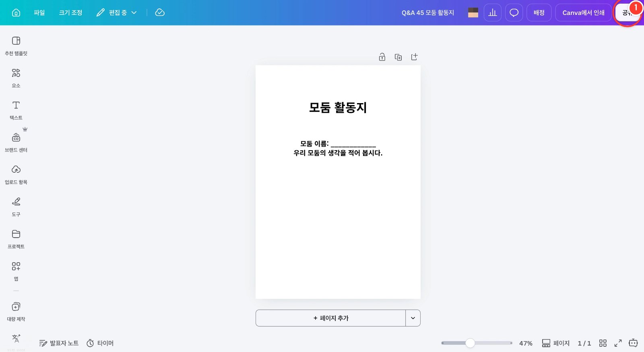Switch to grid view icon

point(603,343)
